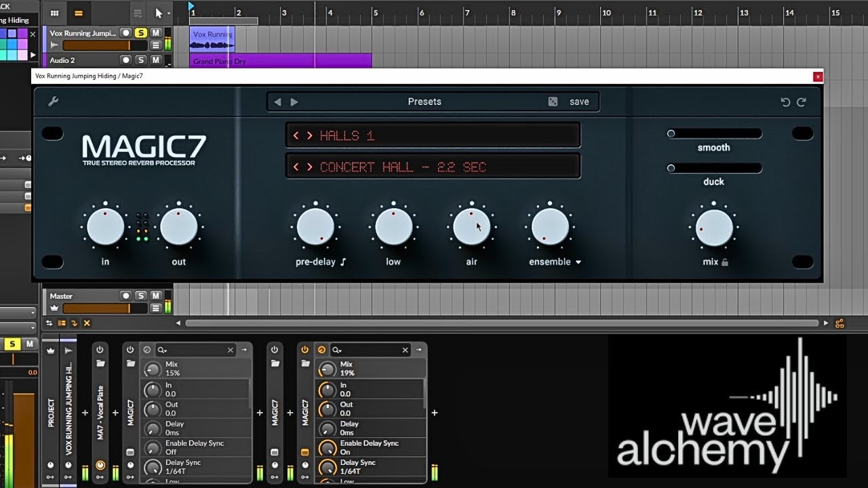
Task: Click the arrow icon beside last MAGIC7 search
Action: [x=419, y=350]
